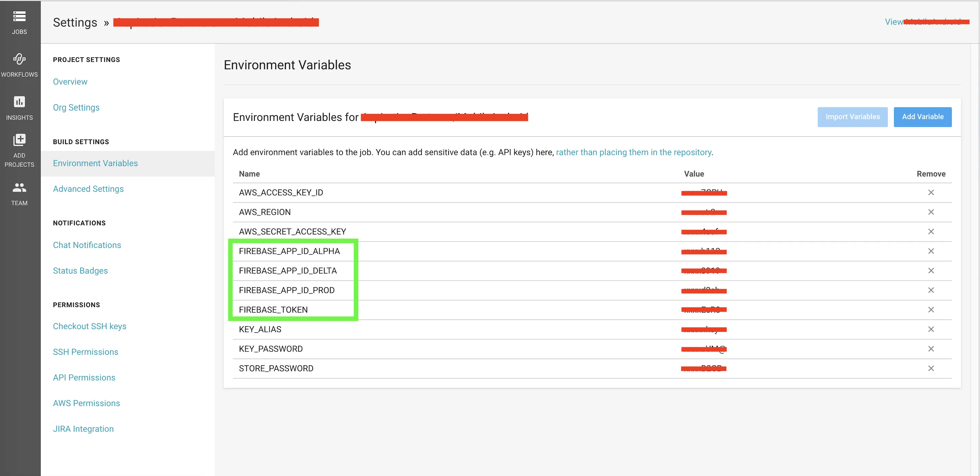Click the Import Variables button
The image size is (980, 476).
pos(852,117)
